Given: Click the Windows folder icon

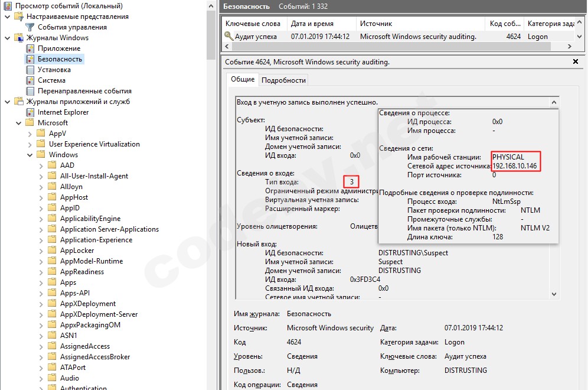Looking at the screenshot, I should [41, 155].
